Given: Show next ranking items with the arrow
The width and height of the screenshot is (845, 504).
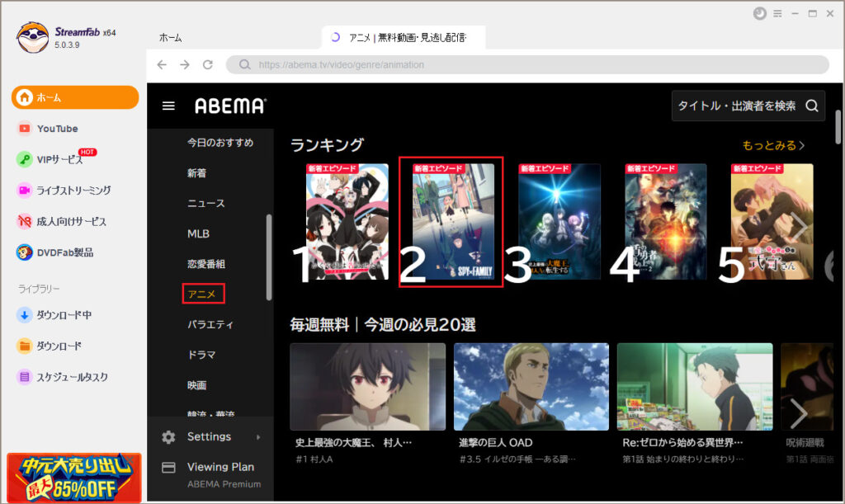Looking at the screenshot, I should coord(800,226).
